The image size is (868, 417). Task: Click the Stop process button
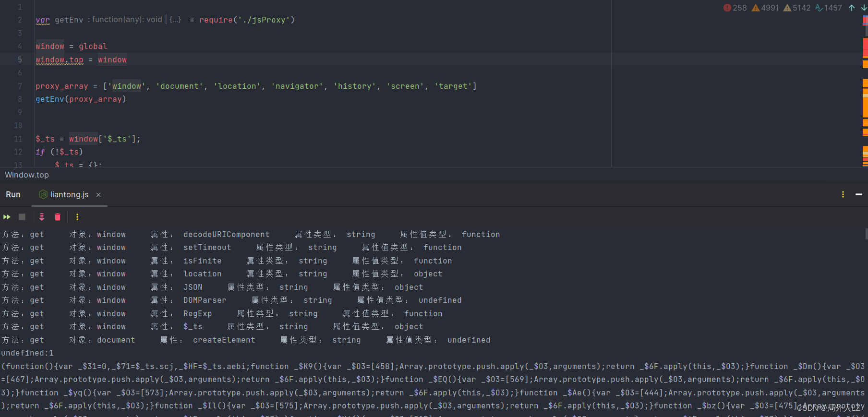pos(22,217)
